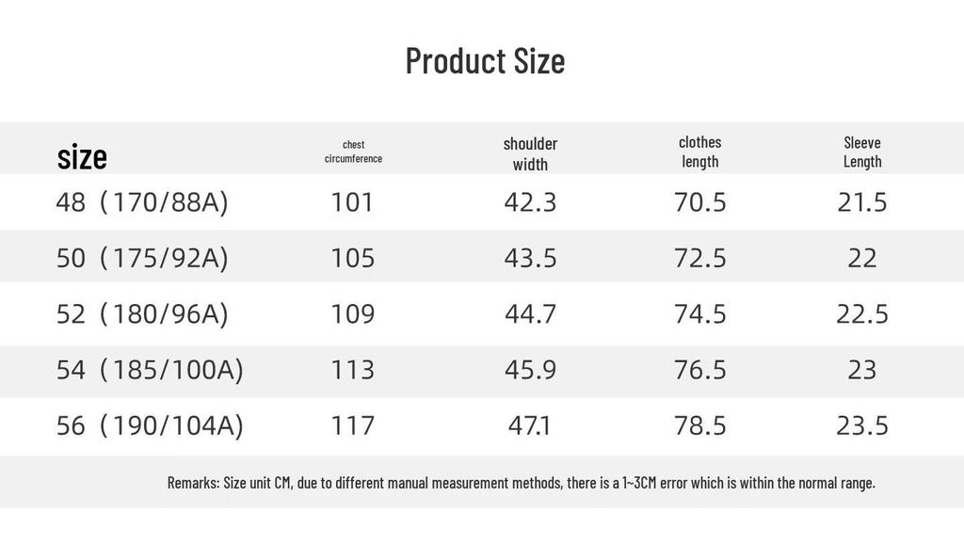964x560 pixels.
Task: Select the size column header
Action: [x=82, y=157]
